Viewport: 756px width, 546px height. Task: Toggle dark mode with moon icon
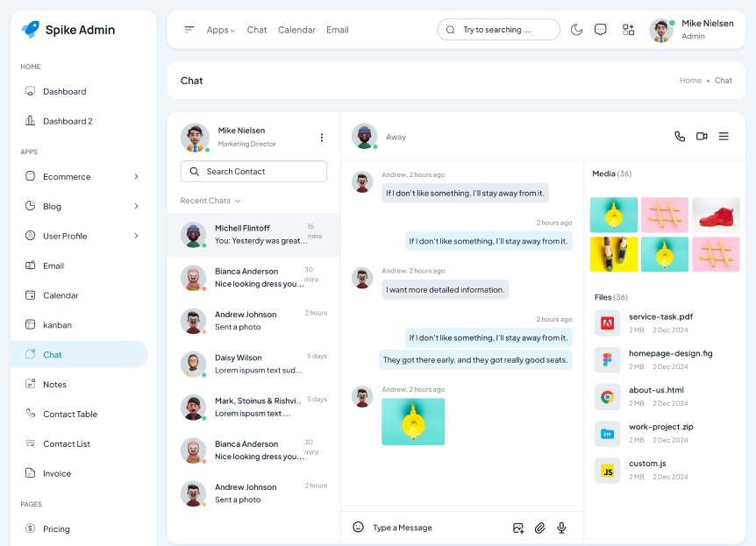coord(576,30)
